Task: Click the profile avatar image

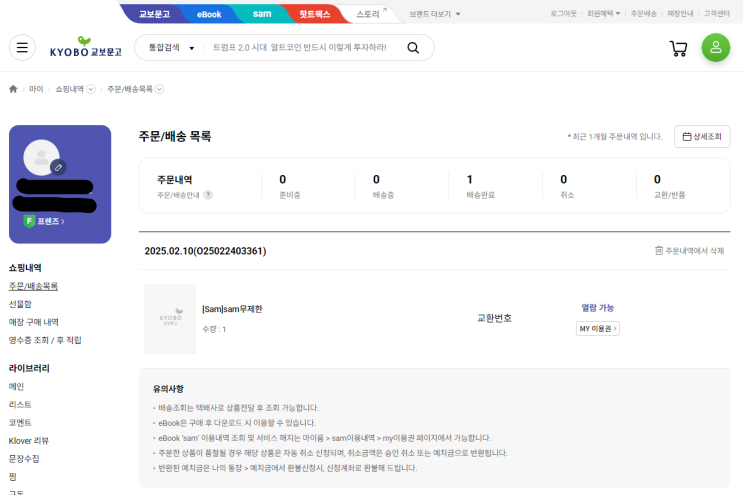Action: click(x=41, y=157)
